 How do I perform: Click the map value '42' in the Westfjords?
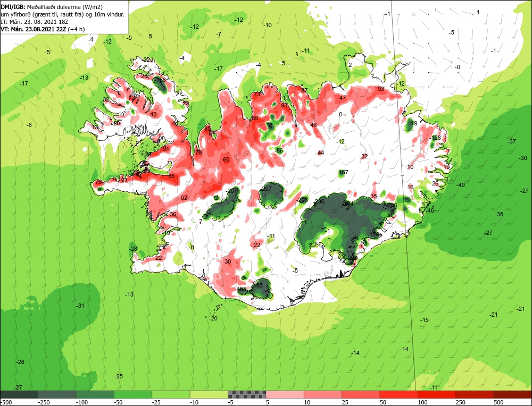(x=153, y=115)
